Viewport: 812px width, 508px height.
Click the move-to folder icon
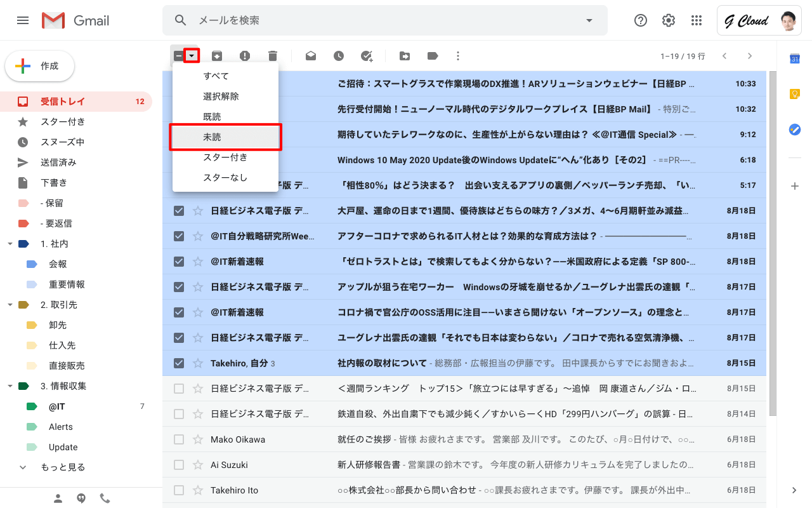click(x=405, y=56)
